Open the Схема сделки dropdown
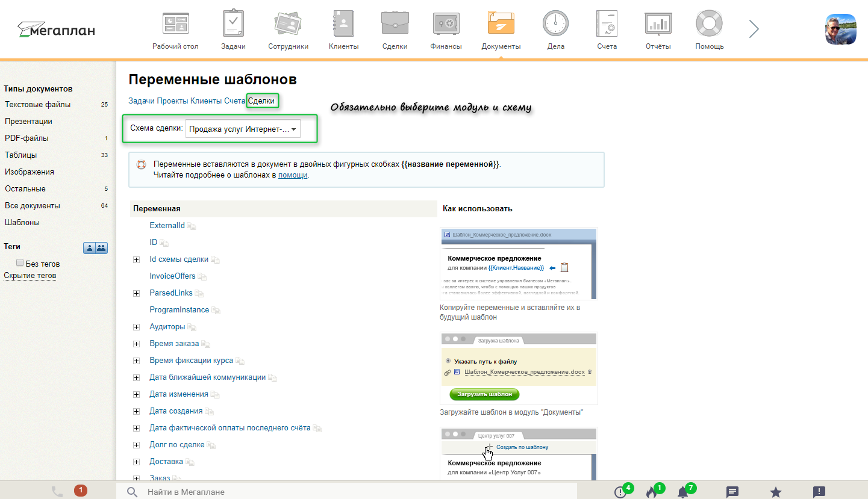 tap(243, 129)
